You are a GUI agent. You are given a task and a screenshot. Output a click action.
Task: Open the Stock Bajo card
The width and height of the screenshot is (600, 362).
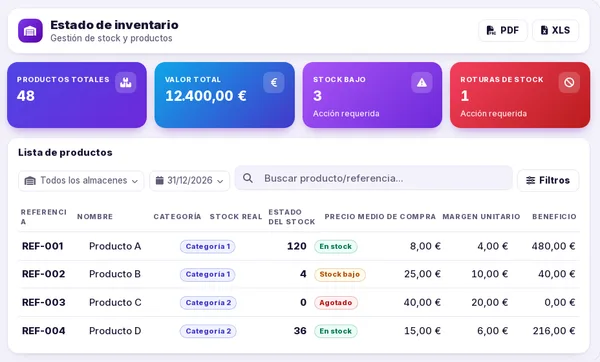[x=372, y=95]
